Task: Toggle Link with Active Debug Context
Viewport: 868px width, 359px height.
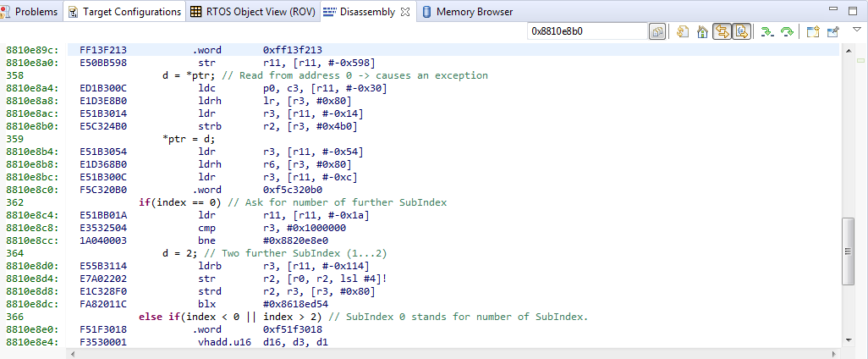Action: tap(722, 32)
